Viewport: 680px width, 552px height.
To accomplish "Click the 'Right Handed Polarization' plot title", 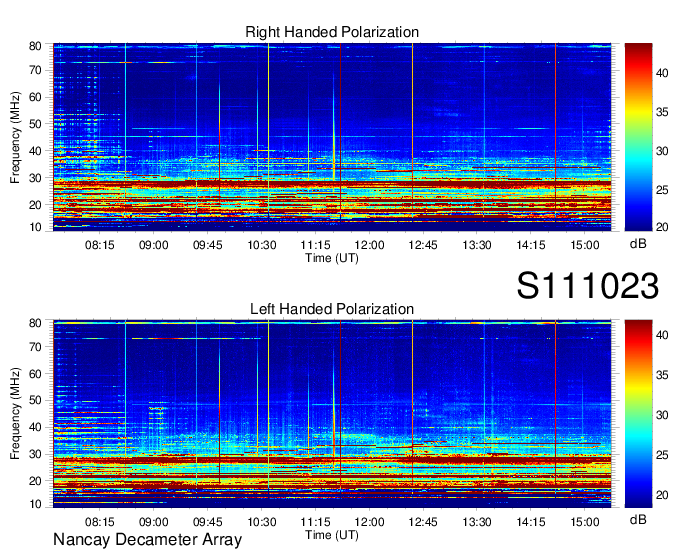I will pyautogui.click(x=332, y=32).
